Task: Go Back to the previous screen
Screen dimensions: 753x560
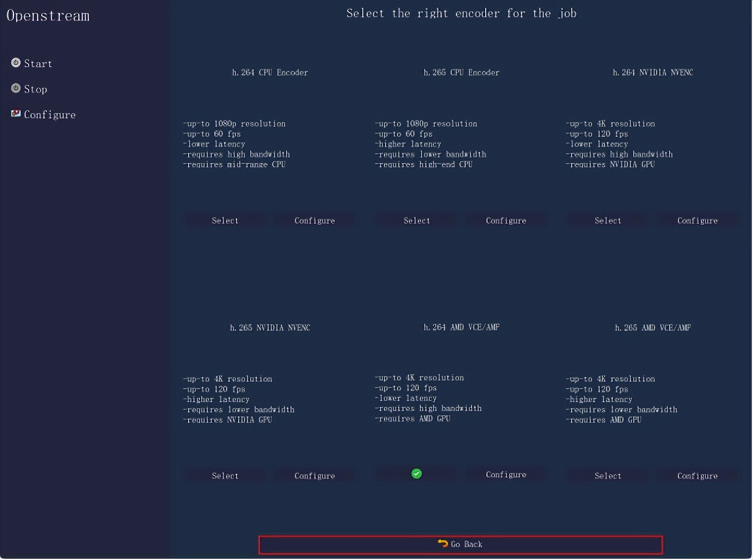Action: [x=461, y=545]
